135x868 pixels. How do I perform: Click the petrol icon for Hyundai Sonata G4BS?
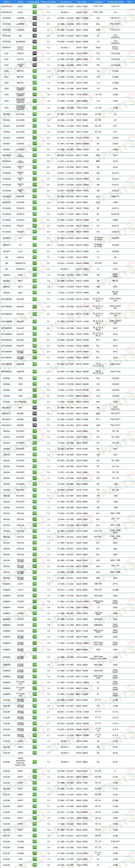[35, 220]
